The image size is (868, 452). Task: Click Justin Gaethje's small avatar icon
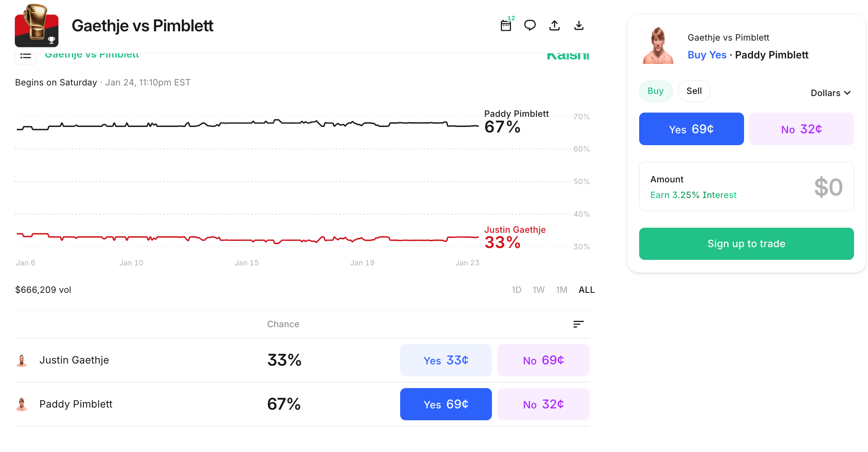(x=22, y=361)
